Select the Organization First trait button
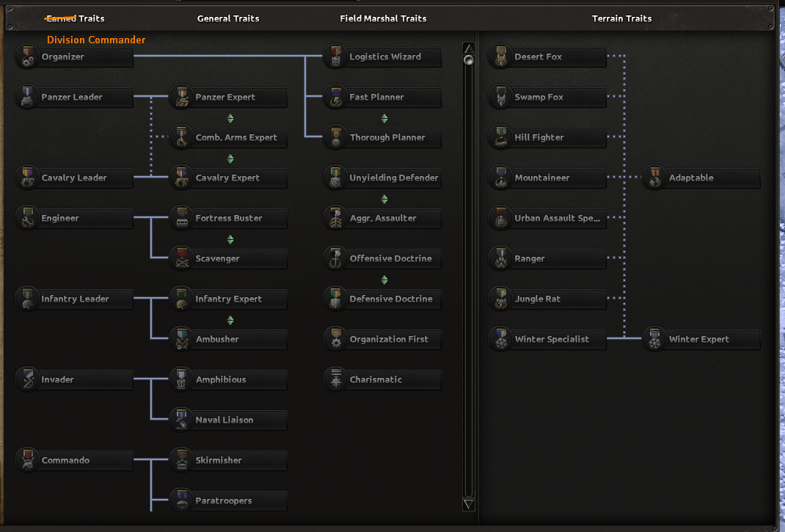The height and width of the screenshot is (532, 785). (382, 339)
